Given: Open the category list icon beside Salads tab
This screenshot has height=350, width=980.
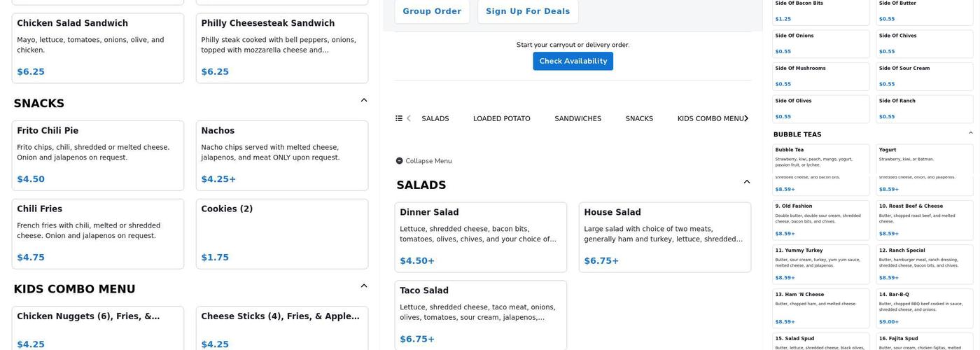Looking at the screenshot, I should (x=399, y=118).
